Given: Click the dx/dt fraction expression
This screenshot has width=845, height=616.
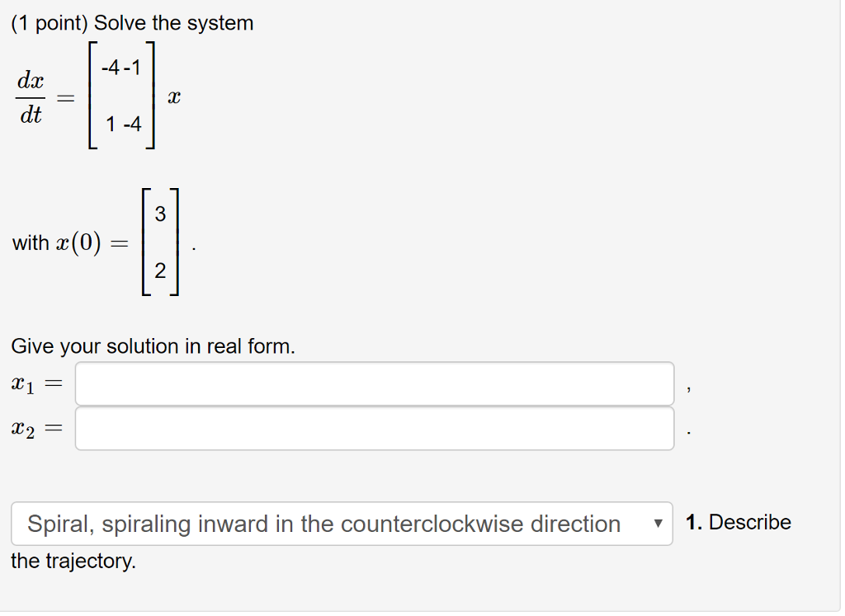Looking at the screenshot, I should click(31, 96).
